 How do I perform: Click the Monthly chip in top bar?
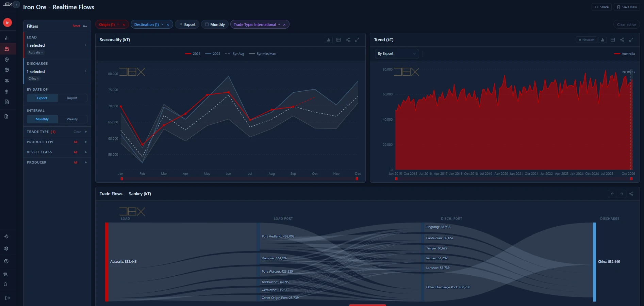point(215,25)
